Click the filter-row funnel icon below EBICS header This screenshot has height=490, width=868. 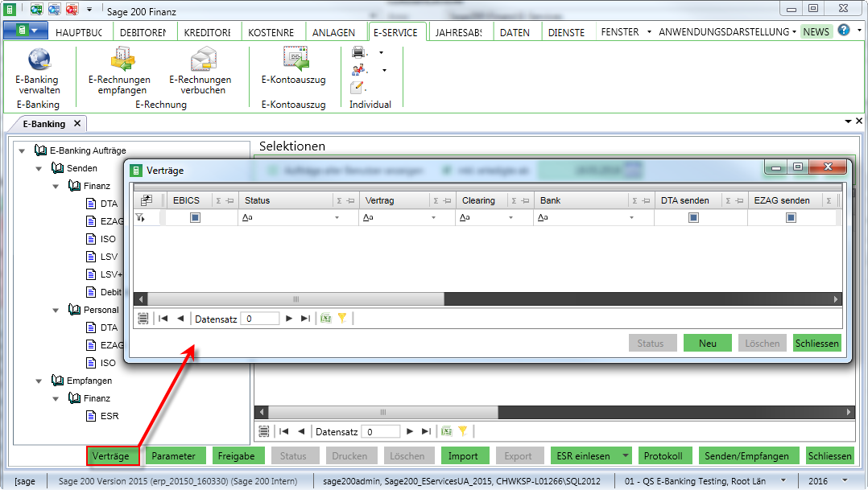141,218
